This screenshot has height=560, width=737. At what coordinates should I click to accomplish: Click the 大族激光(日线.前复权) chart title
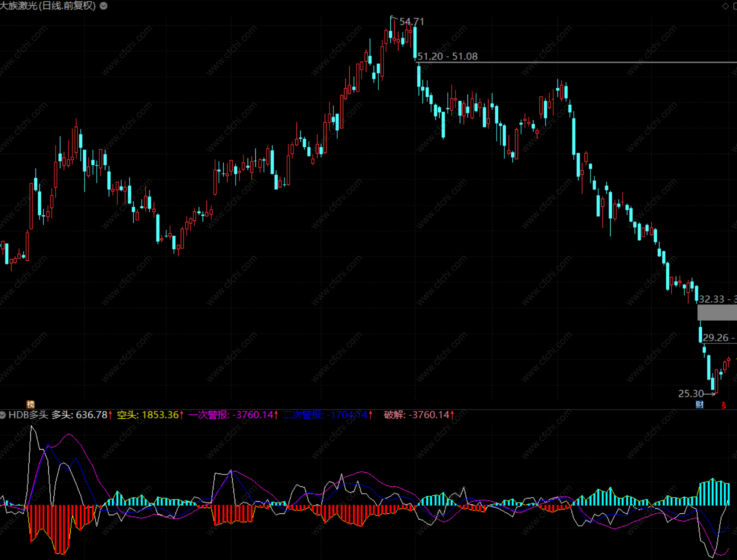click(x=48, y=6)
